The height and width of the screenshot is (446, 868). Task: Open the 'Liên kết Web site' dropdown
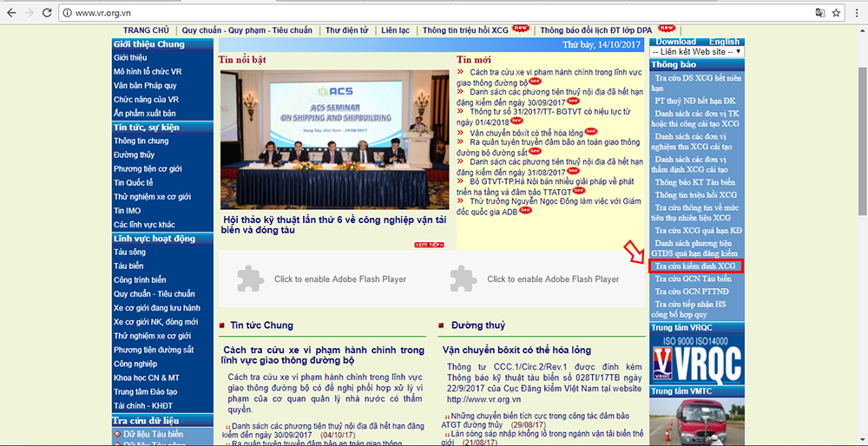pos(696,51)
